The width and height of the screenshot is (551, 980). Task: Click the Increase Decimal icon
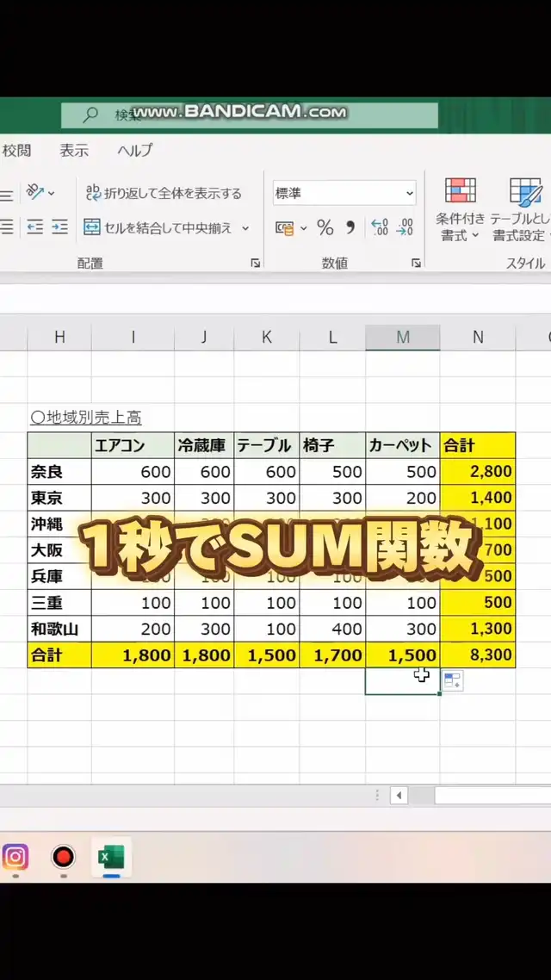[x=379, y=227]
